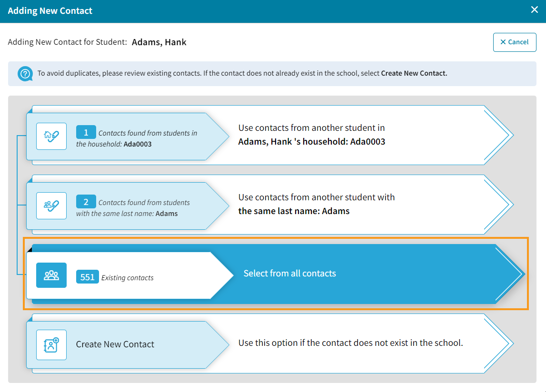The height and width of the screenshot is (392, 546).
Task: Use option if contact does not exist
Action: (351, 343)
